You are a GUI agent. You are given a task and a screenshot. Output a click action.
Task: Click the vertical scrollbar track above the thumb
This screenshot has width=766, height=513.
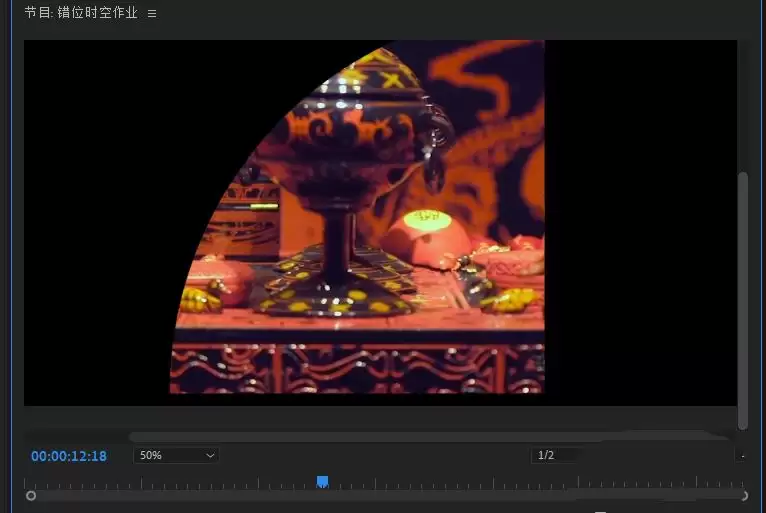[743, 105]
